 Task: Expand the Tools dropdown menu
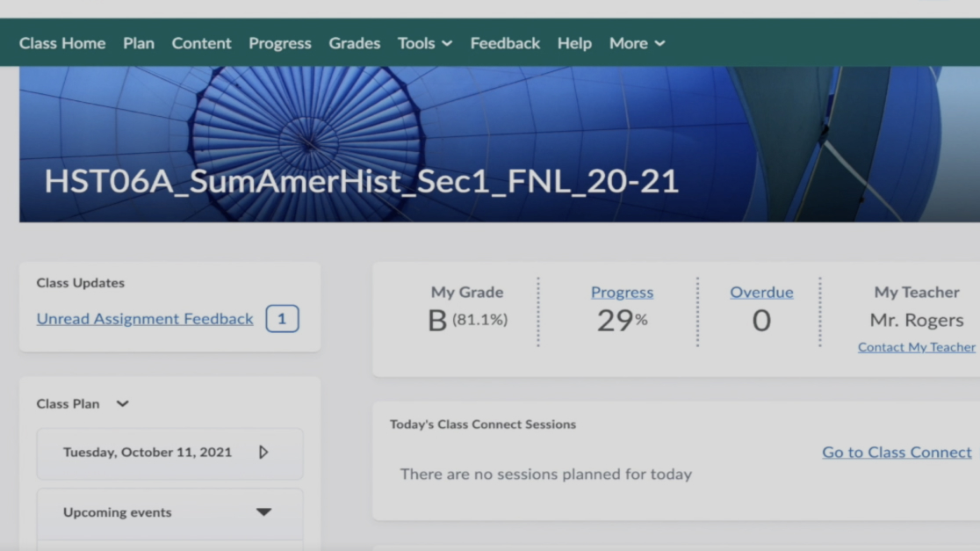tap(424, 43)
